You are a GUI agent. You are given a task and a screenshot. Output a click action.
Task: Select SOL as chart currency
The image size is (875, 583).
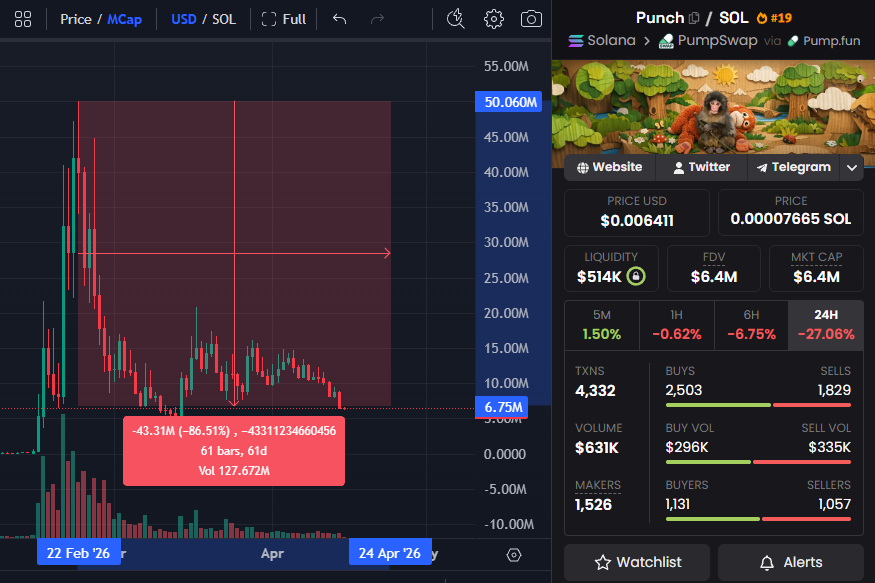(x=224, y=20)
